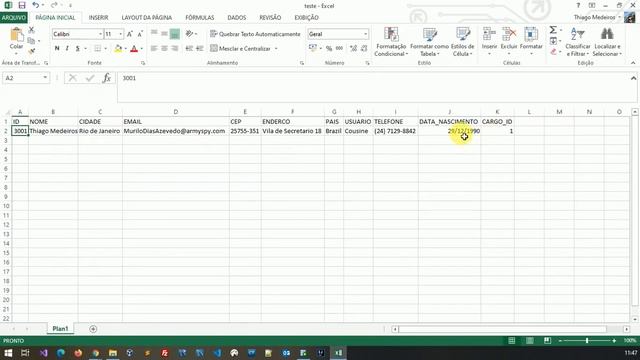The image size is (640, 360).
Task: Switch to LAYOUT DA PÁGINA tab
Action: click(147, 18)
